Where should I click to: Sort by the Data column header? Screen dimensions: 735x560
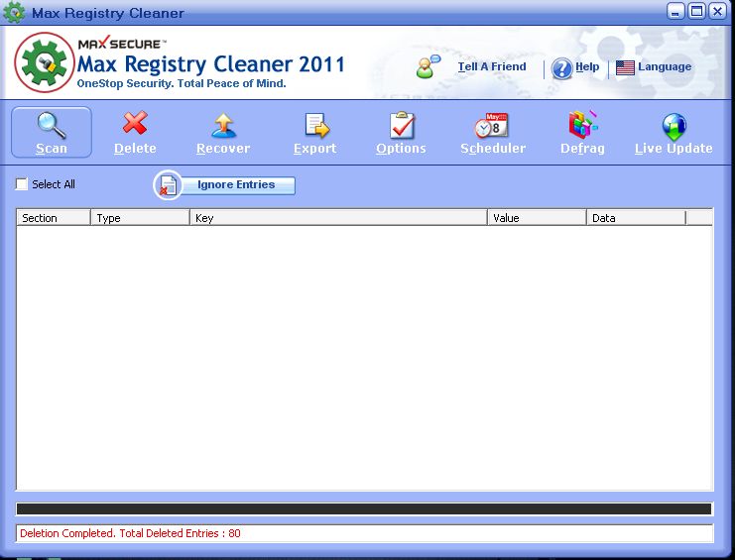(x=636, y=218)
